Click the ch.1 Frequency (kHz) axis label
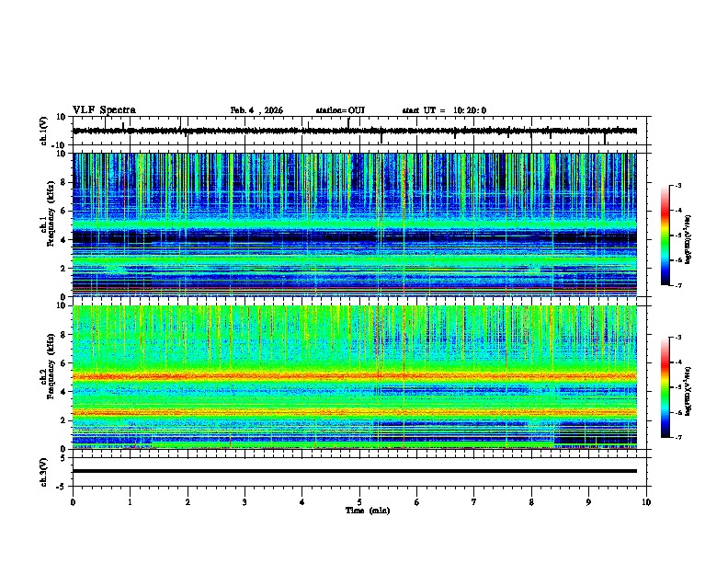Screen dimensions: 728x563 48,213
